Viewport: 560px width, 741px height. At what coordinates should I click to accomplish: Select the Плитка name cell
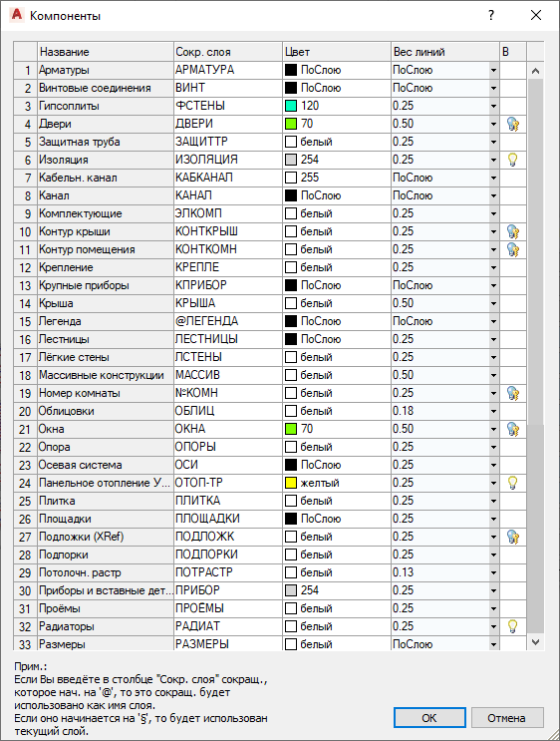pyautogui.click(x=106, y=501)
